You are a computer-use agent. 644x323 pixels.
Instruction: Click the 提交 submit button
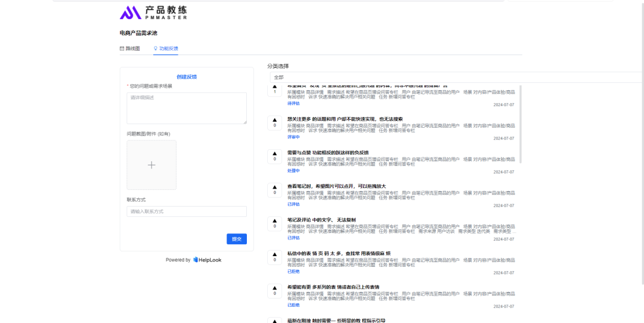click(237, 239)
